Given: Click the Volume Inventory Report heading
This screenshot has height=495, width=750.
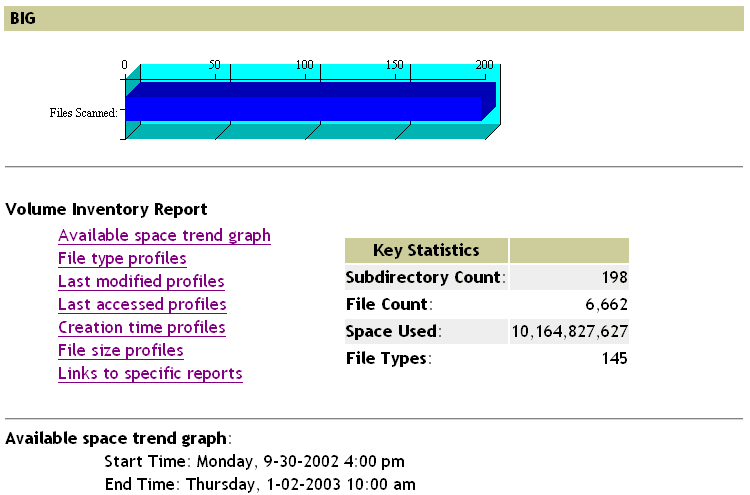Looking at the screenshot, I should [106, 209].
